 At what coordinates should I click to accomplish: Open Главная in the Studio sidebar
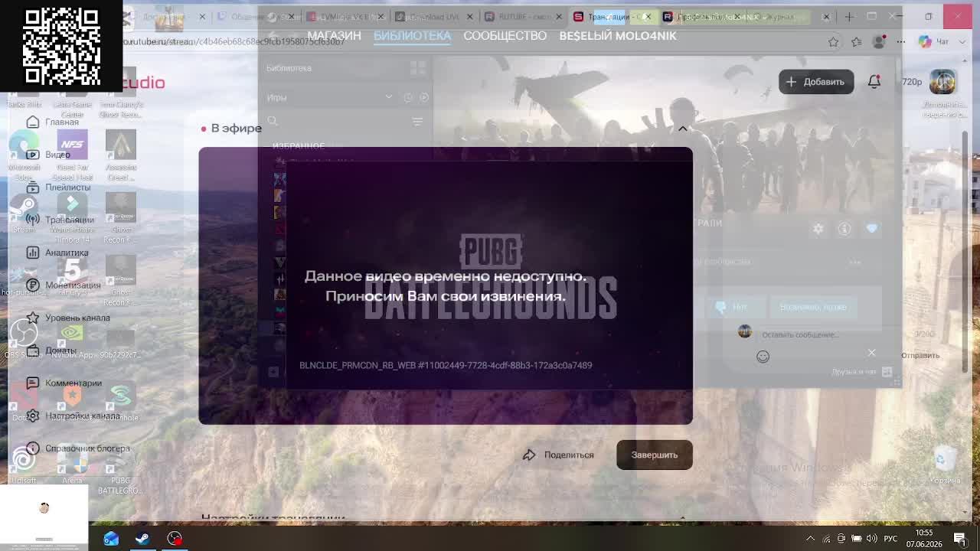coord(52,122)
